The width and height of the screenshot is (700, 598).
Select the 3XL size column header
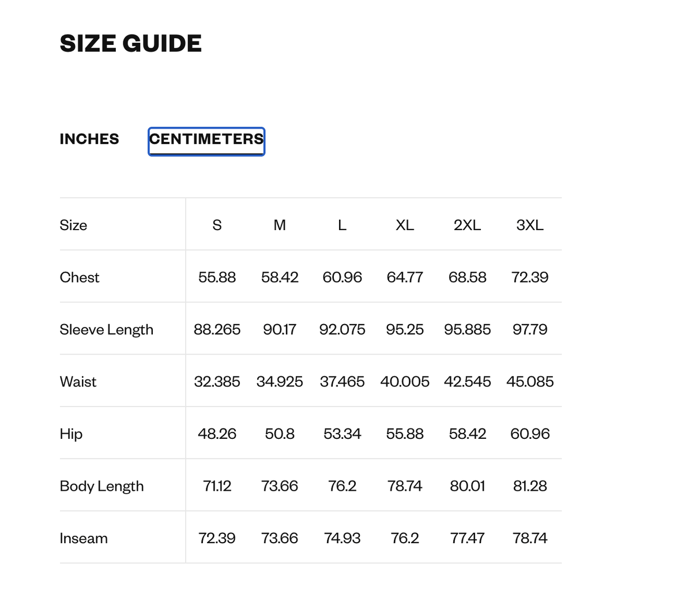point(530,225)
